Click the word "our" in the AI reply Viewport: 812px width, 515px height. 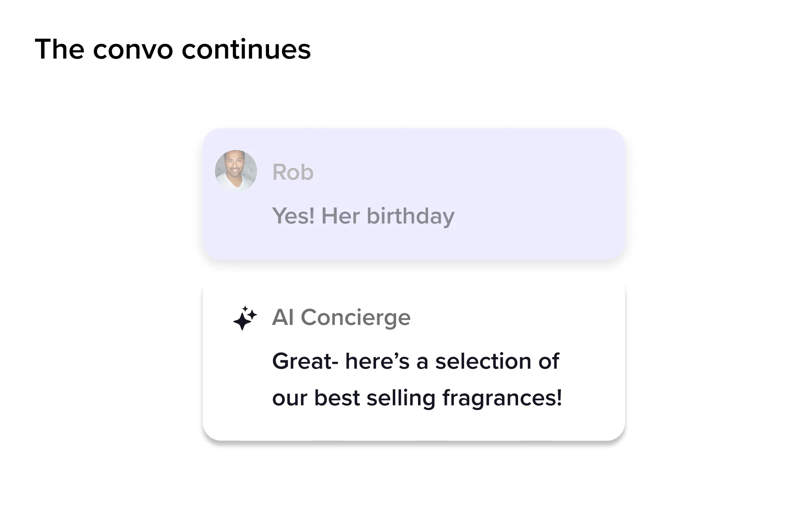click(289, 399)
